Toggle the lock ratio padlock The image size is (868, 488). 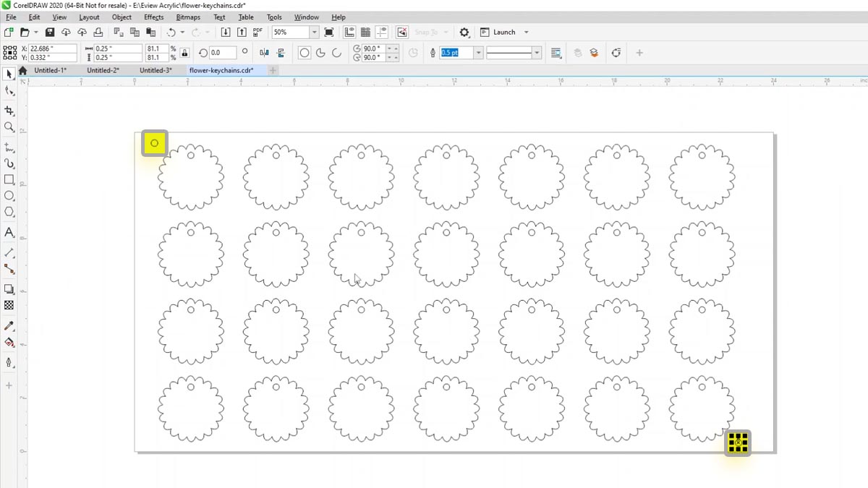point(184,53)
